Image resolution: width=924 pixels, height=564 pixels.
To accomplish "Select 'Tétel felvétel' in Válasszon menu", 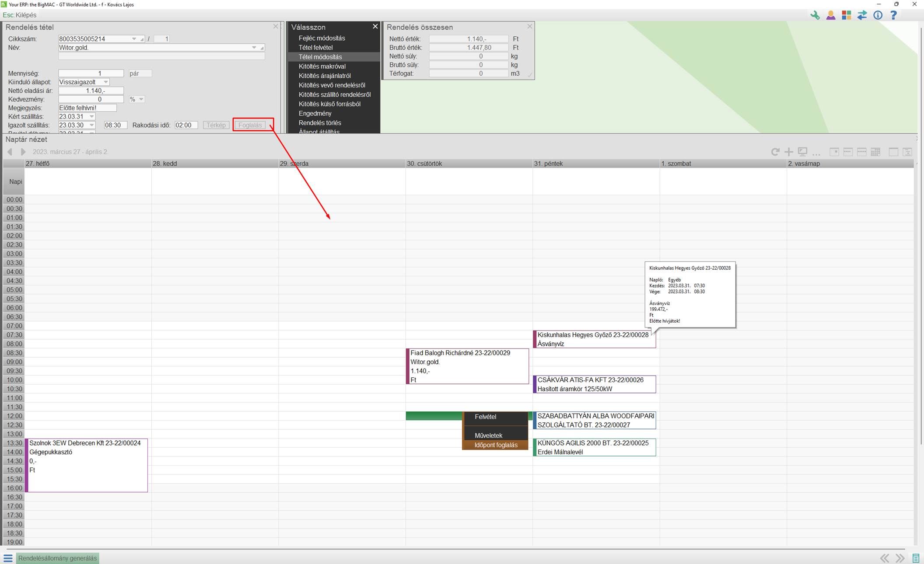I will (315, 47).
